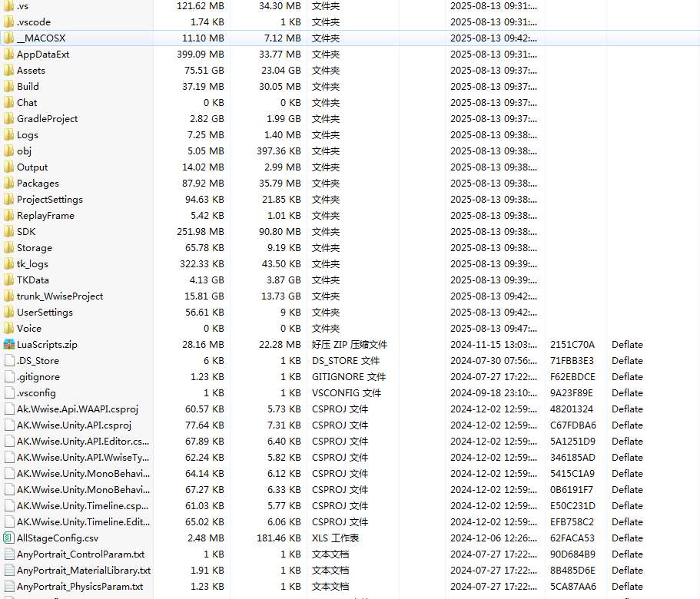Select the ReplayFrame folder entry
Viewport: 700px width, 599px height.
45,216
